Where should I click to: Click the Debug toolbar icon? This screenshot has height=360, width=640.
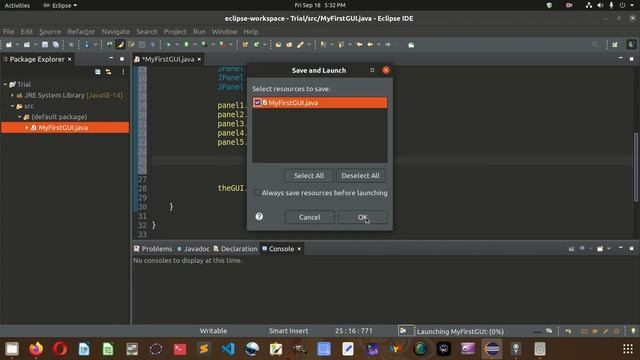pyautogui.click(x=168, y=44)
